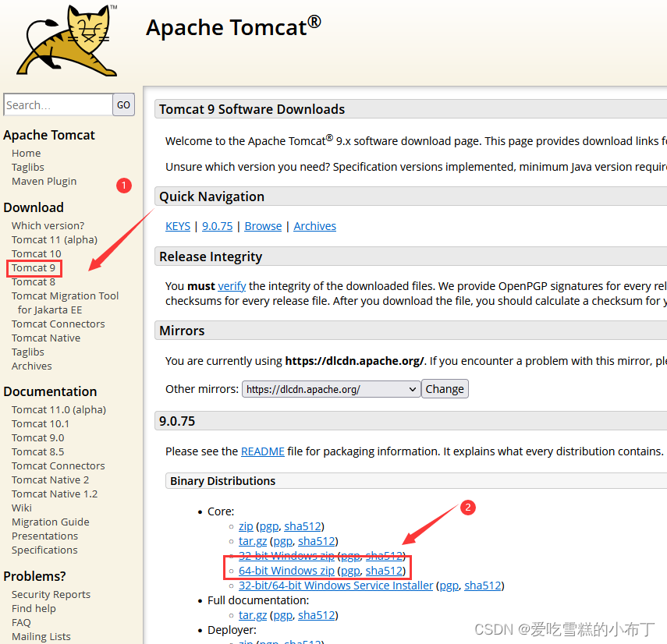This screenshot has width=667, height=644.
Task: Download the Core zip distribution
Action: tap(246, 526)
